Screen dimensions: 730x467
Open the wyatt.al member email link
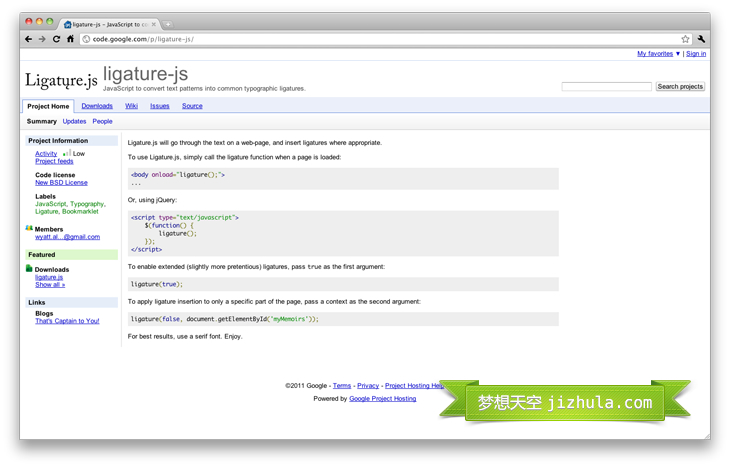[68, 237]
